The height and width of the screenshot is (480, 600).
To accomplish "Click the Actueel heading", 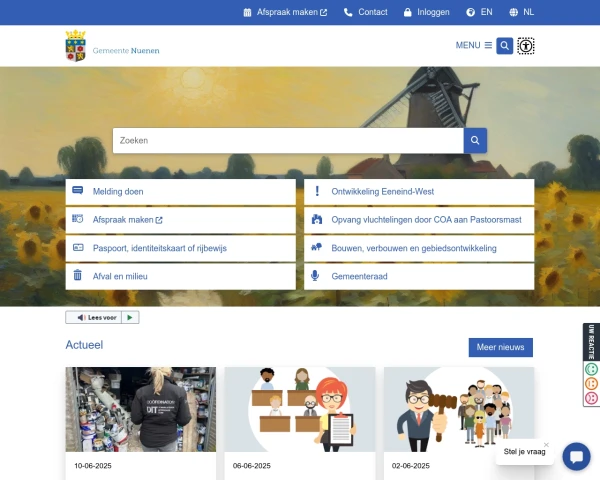I will pos(84,345).
